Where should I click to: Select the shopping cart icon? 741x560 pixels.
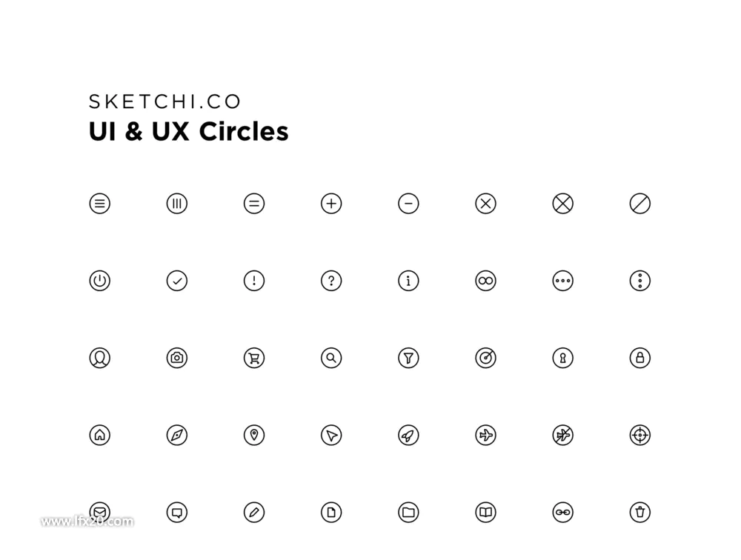click(254, 358)
